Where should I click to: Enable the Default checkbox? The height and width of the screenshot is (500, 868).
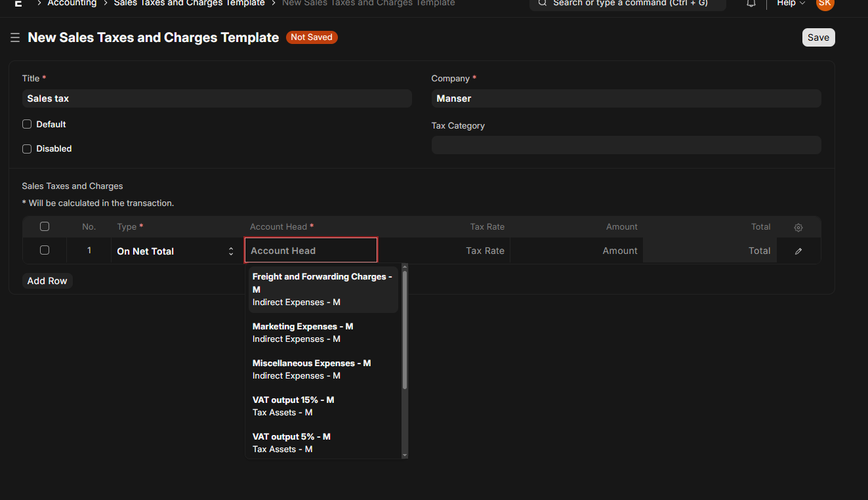click(x=27, y=124)
